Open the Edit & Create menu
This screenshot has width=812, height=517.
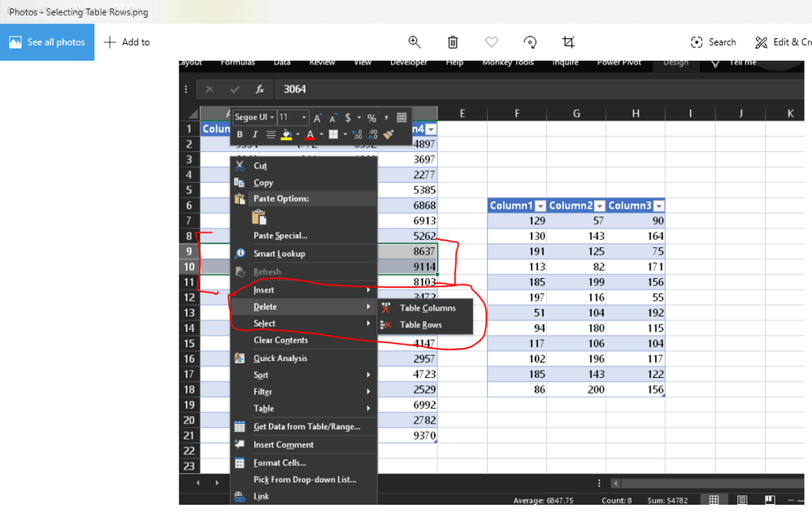point(783,42)
